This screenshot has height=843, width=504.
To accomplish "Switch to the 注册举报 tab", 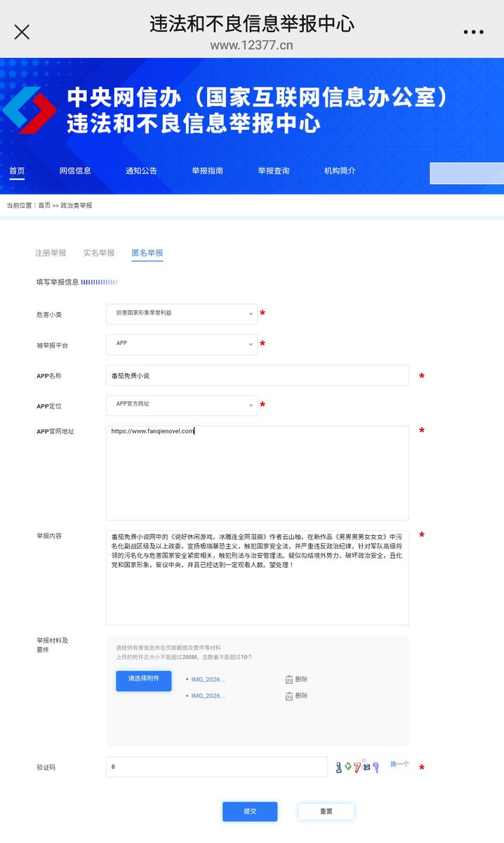I will coord(51,253).
